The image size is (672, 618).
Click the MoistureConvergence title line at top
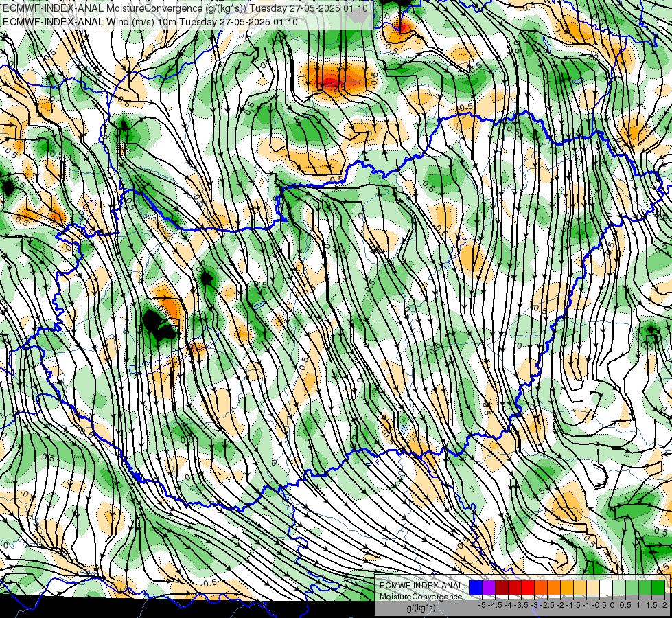pyautogui.click(x=185, y=8)
